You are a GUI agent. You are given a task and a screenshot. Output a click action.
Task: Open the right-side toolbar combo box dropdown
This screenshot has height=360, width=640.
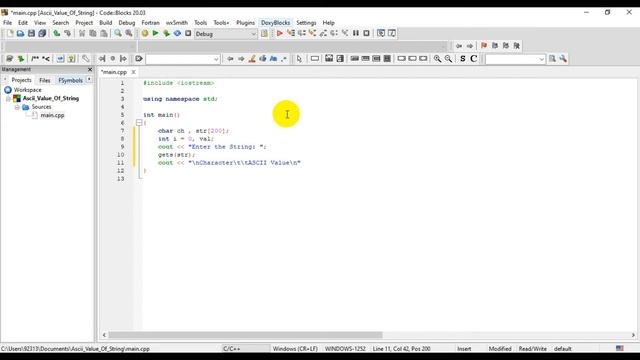(x=542, y=59)
